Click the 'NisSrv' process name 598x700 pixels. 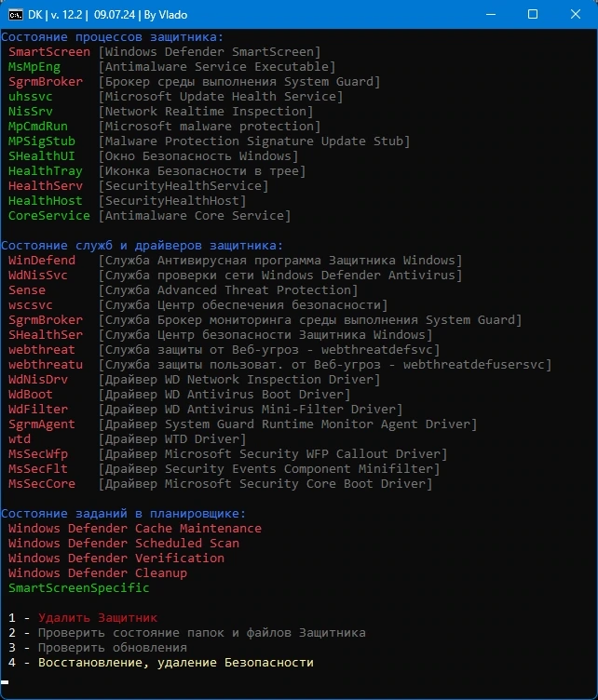[x=31, y=111]
